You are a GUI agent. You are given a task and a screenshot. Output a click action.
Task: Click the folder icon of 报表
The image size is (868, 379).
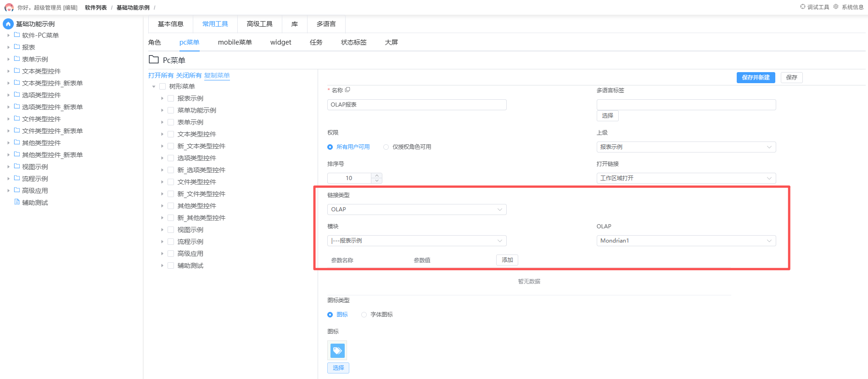17,47
